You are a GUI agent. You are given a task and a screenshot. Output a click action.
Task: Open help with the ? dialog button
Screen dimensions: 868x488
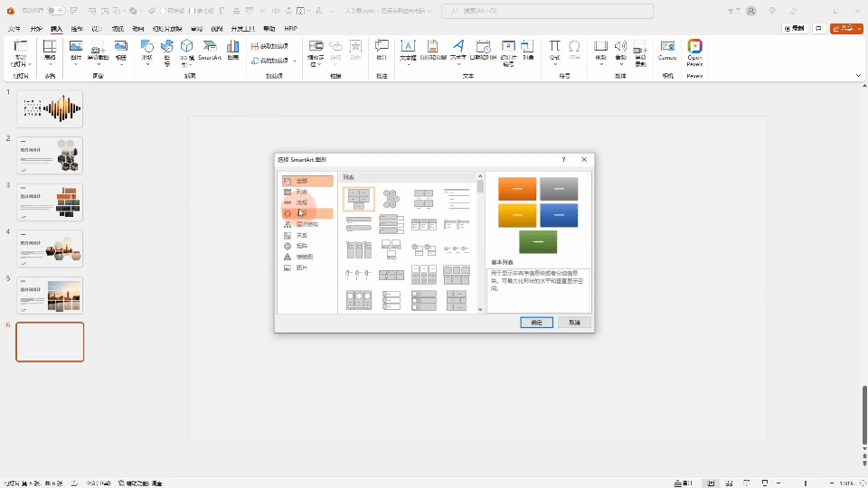tap(563, 159)
